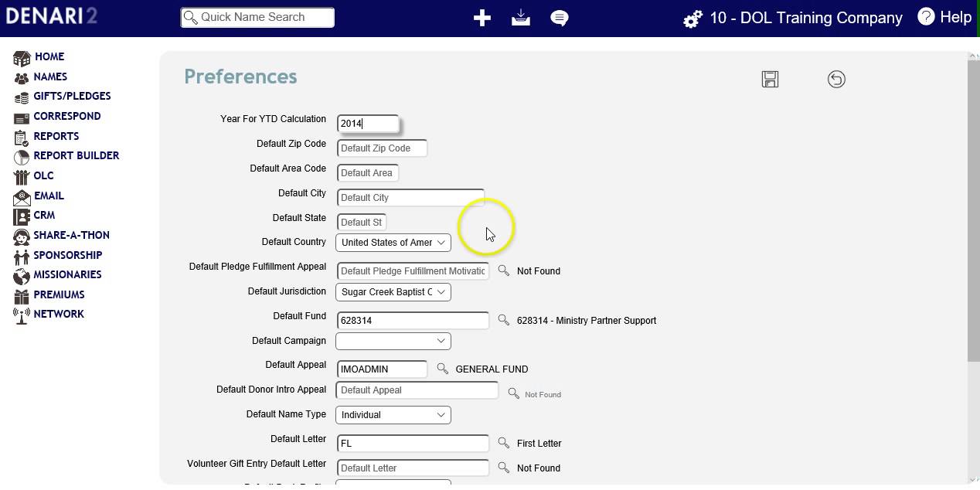This screenshot has height=490, width=980.
Task: Click the SPONSORSHIP sidebar icon
Action: (22, 256)
